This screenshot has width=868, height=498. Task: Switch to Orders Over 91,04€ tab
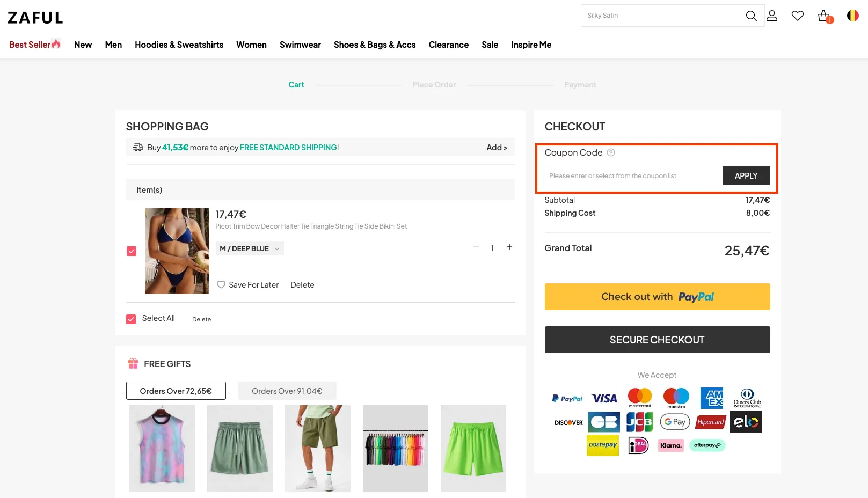(x=287, y=391)
